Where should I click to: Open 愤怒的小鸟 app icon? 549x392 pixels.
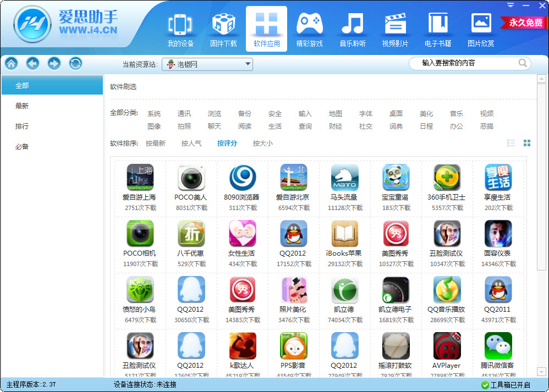[x=140, y=289]
